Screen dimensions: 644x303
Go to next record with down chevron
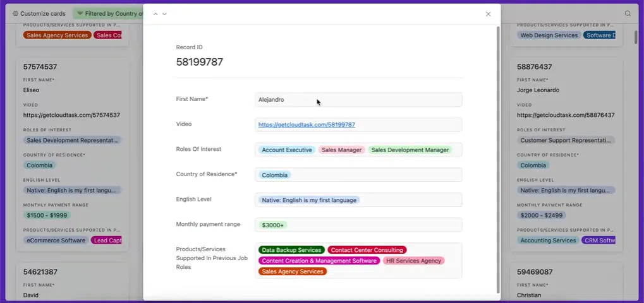[x=165, y=14]
